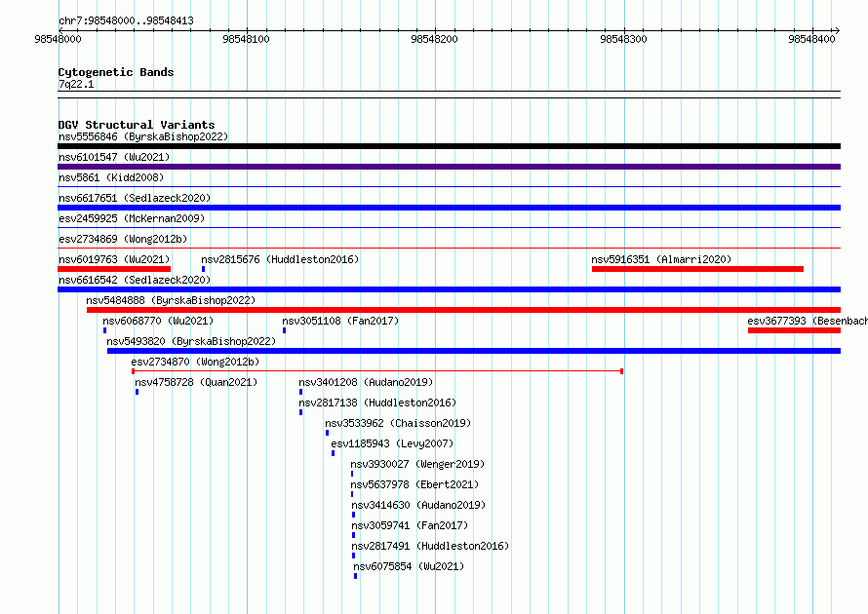Viewport: 868px width, 614px height.
Task: Open nsv5861 (Kidd2008) variant label
Action: (111, 177)
